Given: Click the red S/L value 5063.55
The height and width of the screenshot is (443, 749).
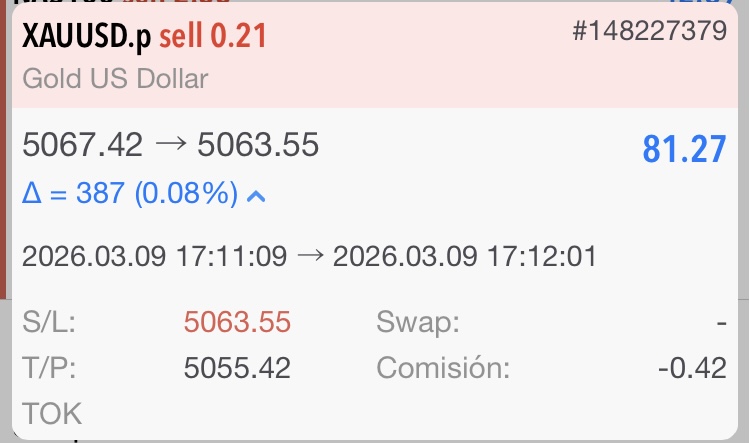Looking at the screenshot, I should [x=237, y=322].
